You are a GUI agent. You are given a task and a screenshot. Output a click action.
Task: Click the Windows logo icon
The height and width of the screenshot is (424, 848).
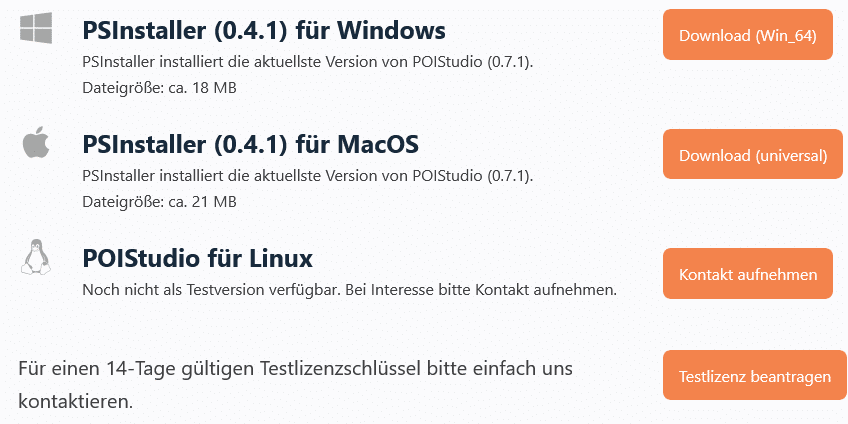coord(36,29)
